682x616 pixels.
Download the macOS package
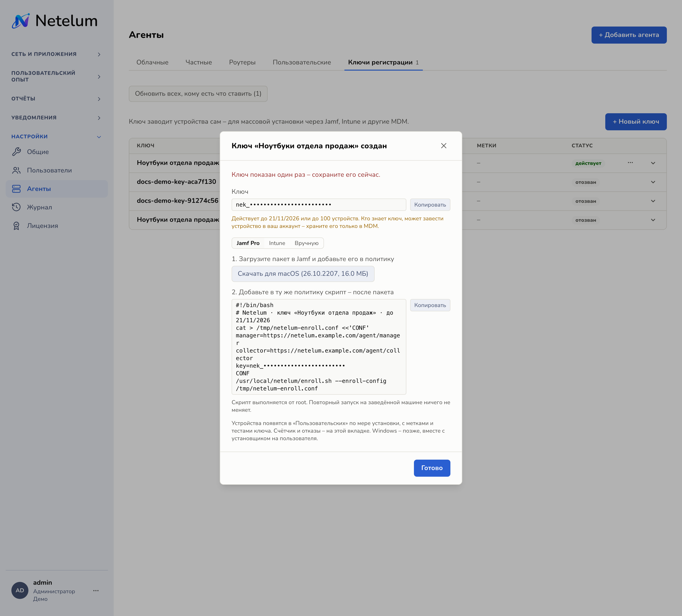(303, 274)
